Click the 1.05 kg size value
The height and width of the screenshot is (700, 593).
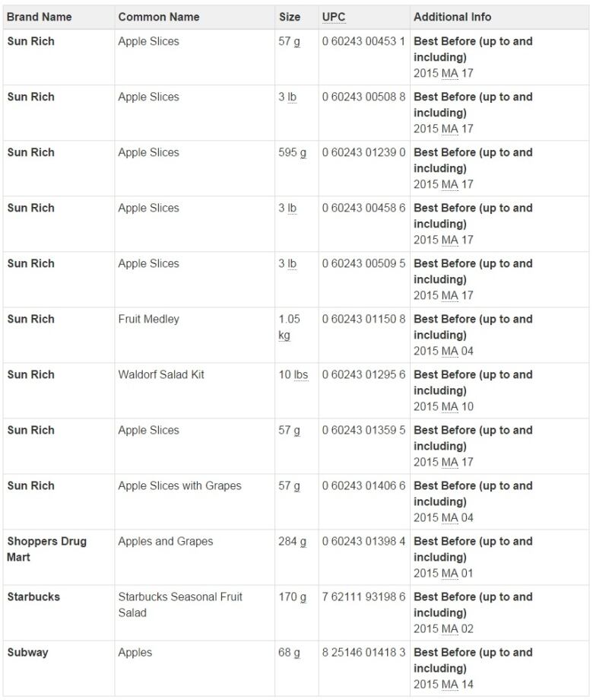[289, 327]
